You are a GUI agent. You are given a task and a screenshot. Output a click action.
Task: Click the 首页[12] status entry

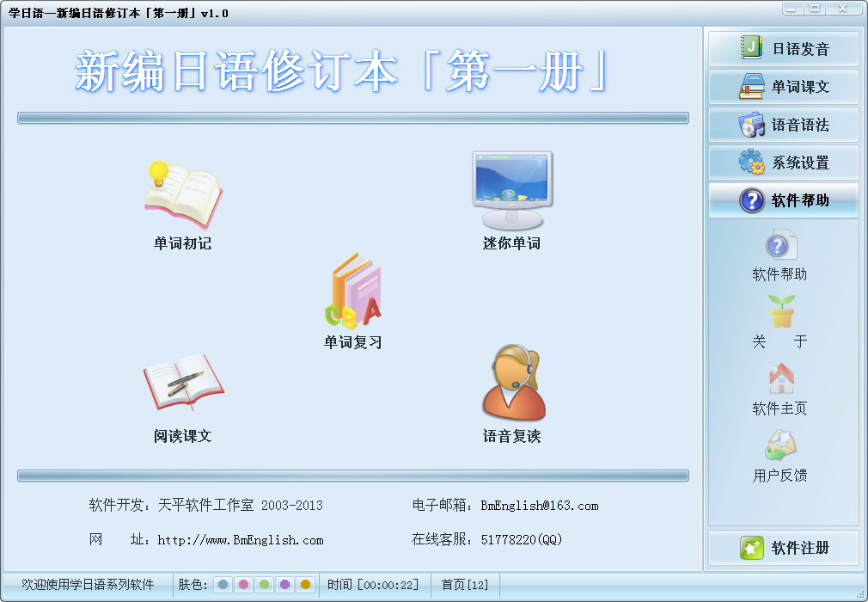click(x=465, y=584)
